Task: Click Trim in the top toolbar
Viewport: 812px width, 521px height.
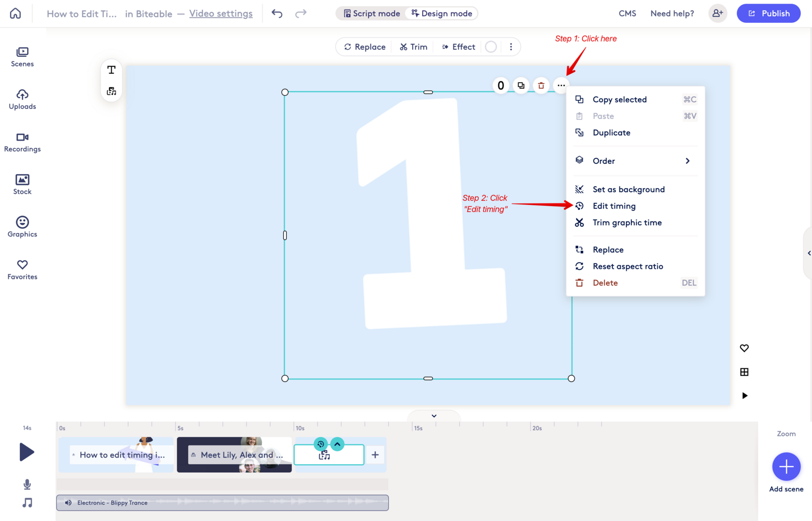Action: (x=414, y=47)
